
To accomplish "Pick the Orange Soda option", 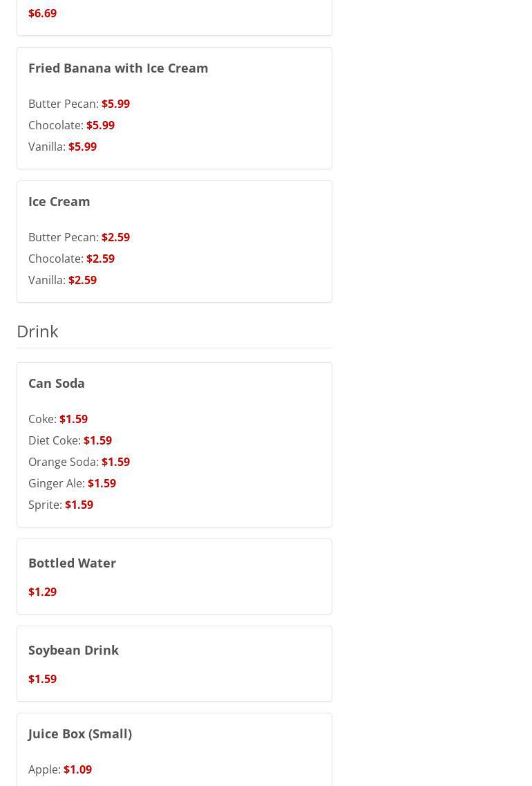I will click(79, 462).
